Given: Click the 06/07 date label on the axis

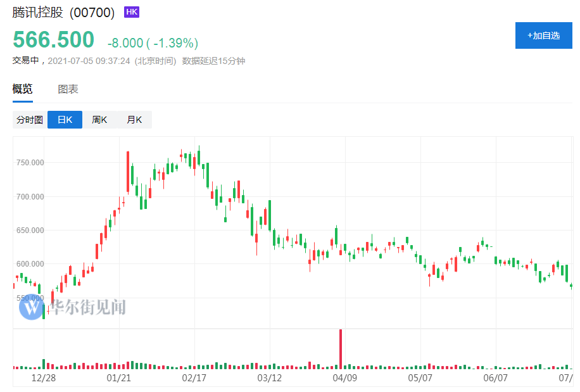Looking at the screenshot, I should 496,378.
